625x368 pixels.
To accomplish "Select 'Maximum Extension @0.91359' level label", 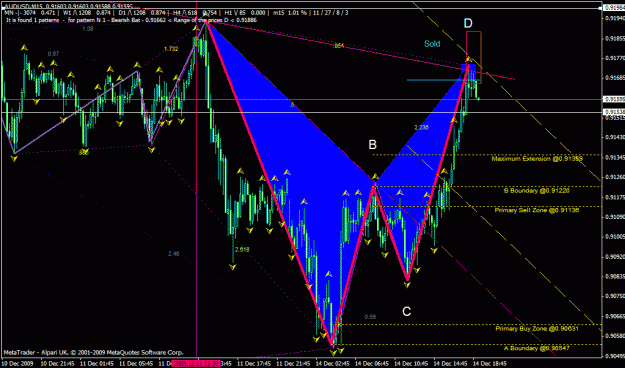I will pyautogui.click(x=537, y=159).
